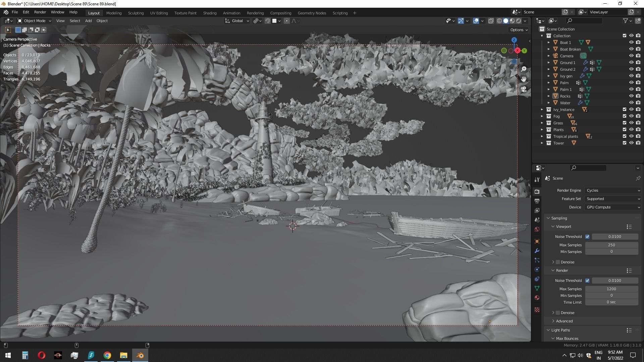Click the pan hand viewport gizmo
The height and width of the screenshot is (362, 644).
(x=524, y=79)
